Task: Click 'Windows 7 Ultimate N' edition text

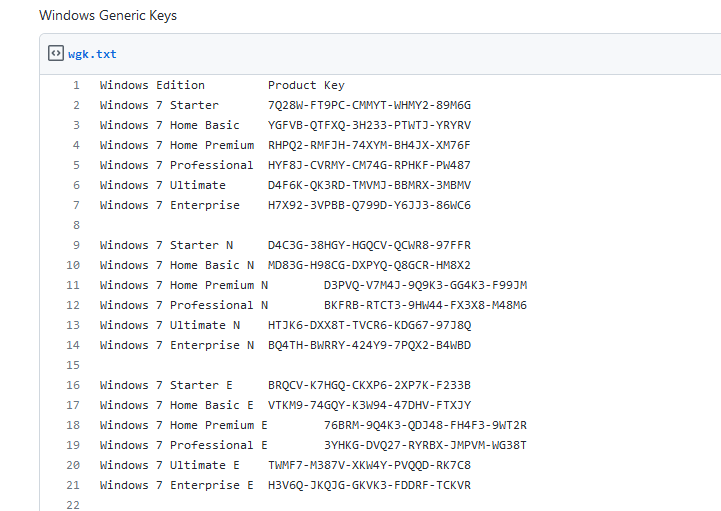Action: pyautogui.click(x=170, y=325)
